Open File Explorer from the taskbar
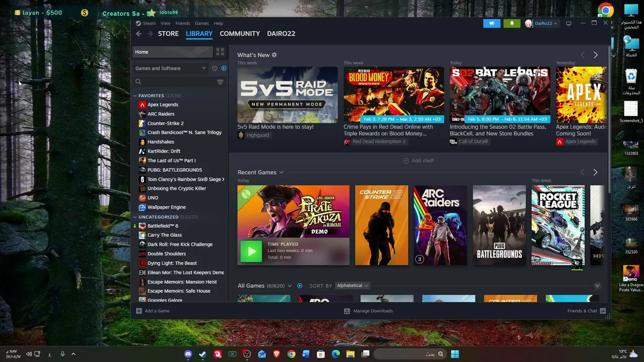Image resolution: width=644 pixels, height=362 pixels. [x=350, y=354]
